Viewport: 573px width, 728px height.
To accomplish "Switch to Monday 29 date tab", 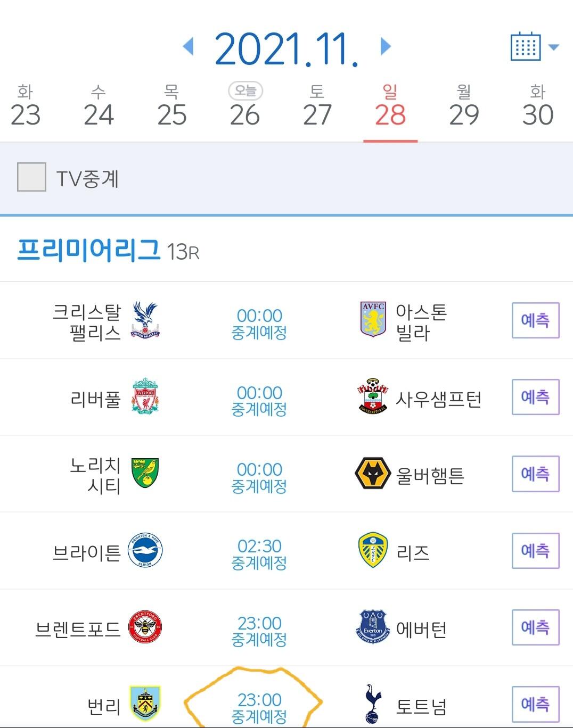I will 464,106.
